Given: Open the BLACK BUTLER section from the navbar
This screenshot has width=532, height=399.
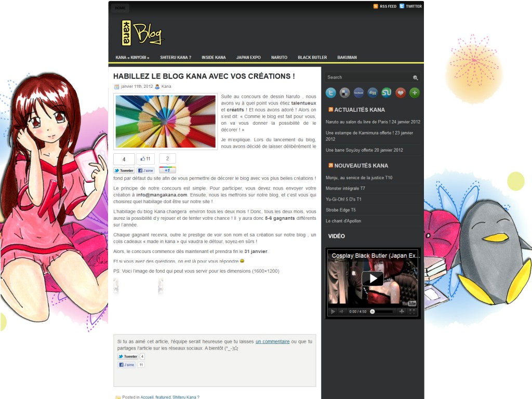Looking at the screenshot, I should click(312, 57).
